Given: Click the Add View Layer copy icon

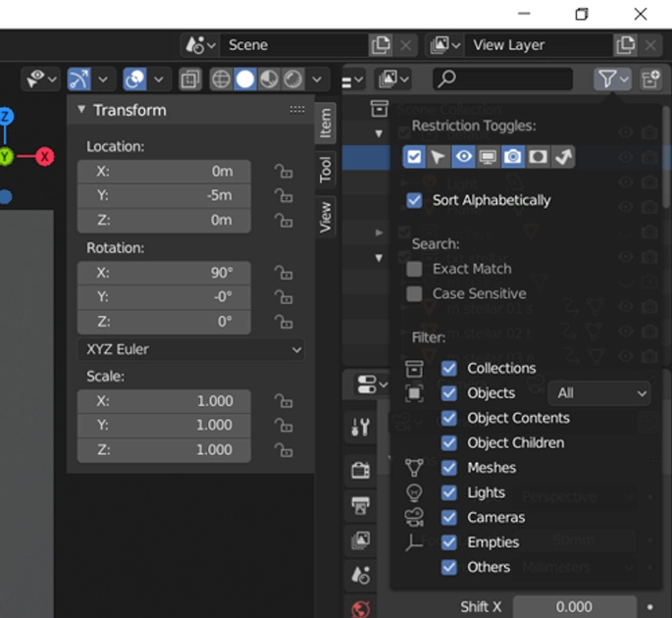Looking at the screenshot, I should tap(625, 45).
